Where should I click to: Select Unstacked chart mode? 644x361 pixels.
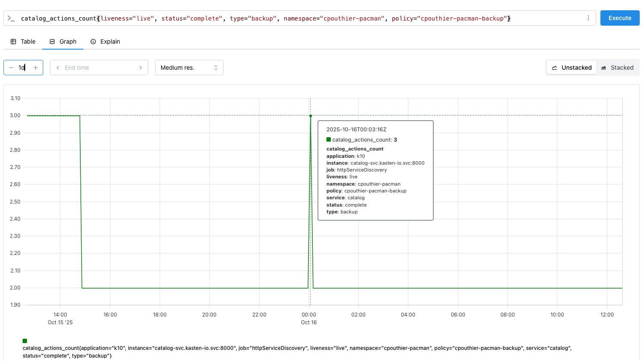point(571,68)
